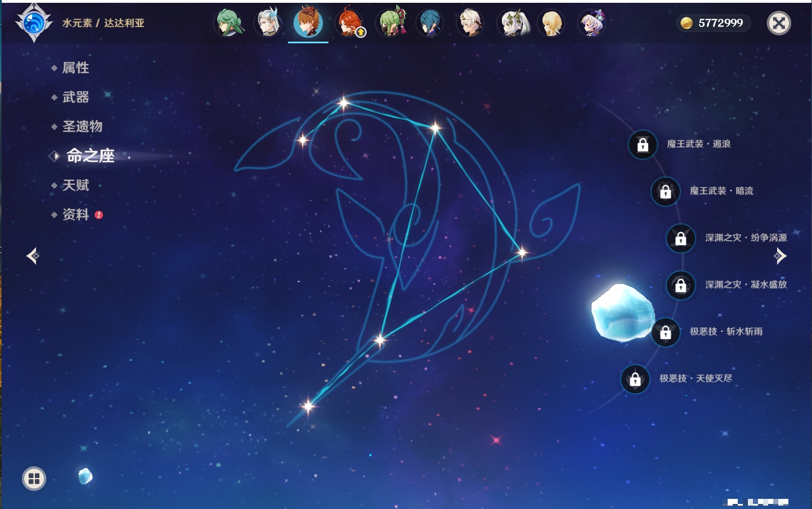
Task: Select the silver-haired character with blue ornament
Action: coord(269,23)
